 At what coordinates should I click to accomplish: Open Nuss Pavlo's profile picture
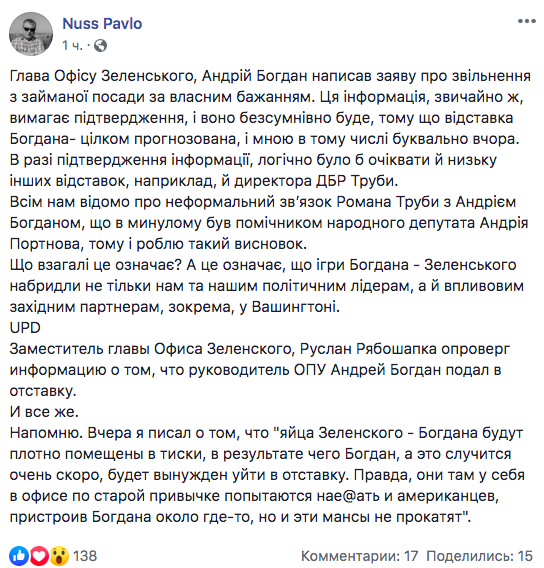point(31,34)
